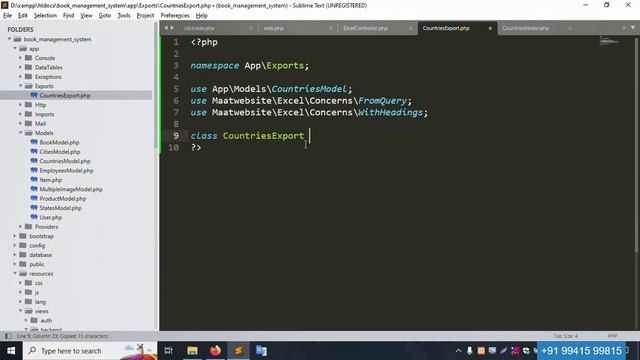
Task: Open the Goto menu
Action: pos(104,16)
